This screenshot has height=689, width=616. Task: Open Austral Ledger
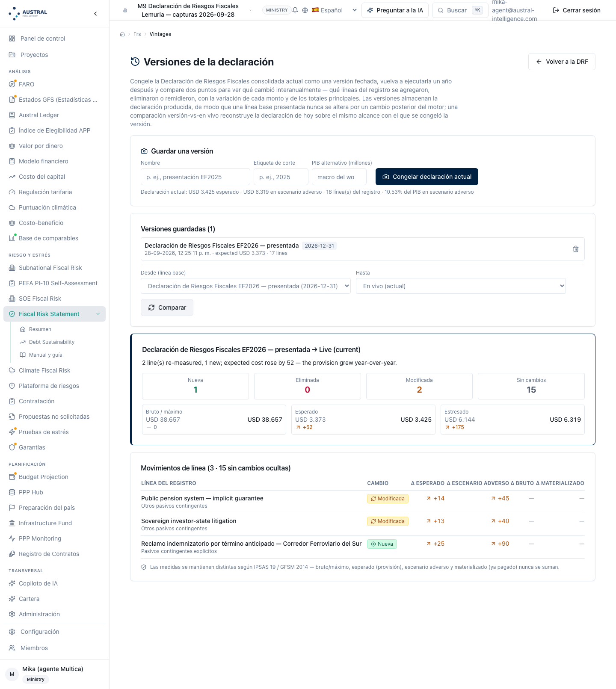(x=54, y=115)
